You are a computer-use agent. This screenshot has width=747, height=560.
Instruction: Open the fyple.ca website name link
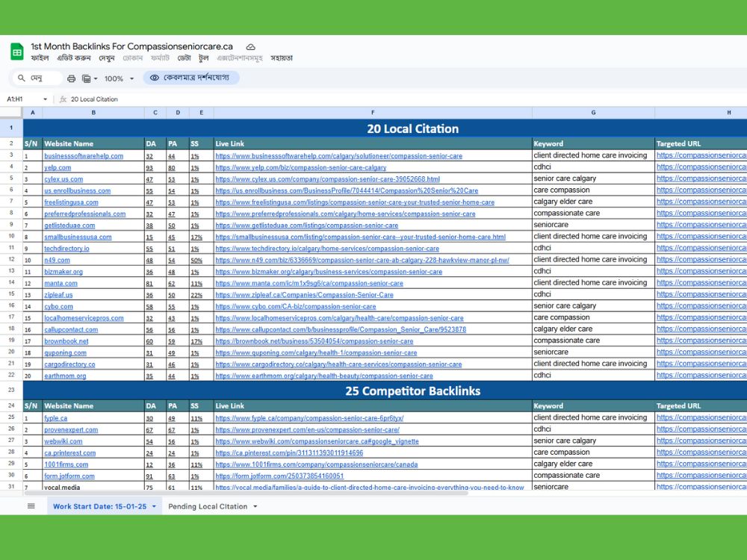(56, 418)
